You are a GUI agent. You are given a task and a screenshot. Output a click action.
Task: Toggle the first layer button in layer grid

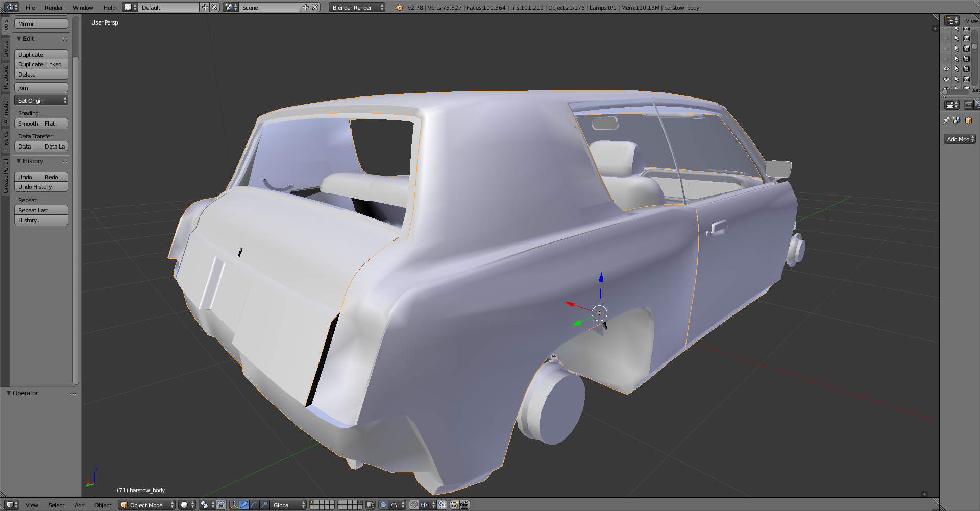point(312,503)
